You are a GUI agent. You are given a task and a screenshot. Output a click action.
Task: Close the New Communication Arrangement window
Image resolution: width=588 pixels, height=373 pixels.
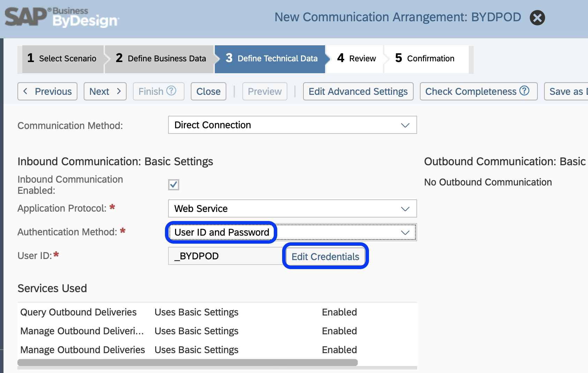[537, 17]
